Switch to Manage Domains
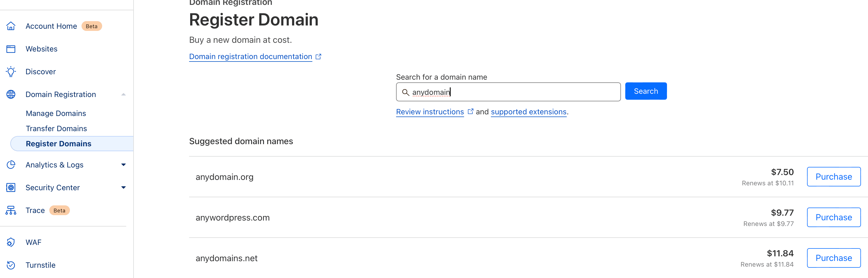The height and width of the screenshot is (278, 868). tap(56, 113)
